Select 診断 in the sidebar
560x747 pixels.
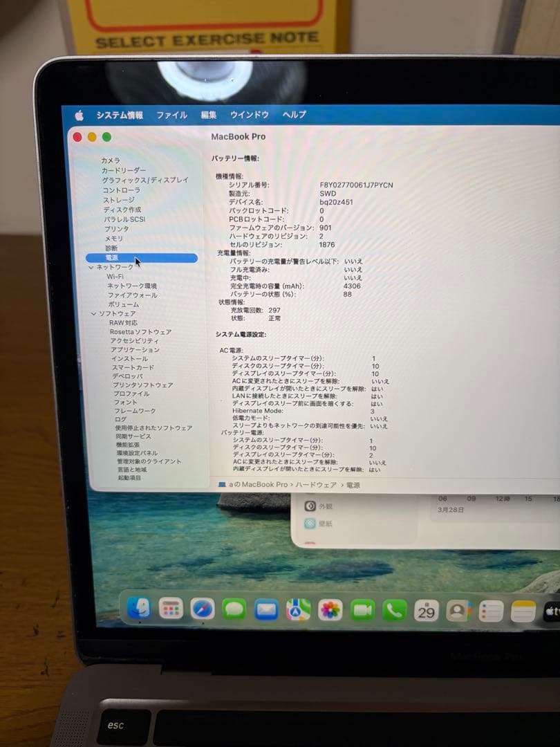pyautogui.click(x=111, y=248)
